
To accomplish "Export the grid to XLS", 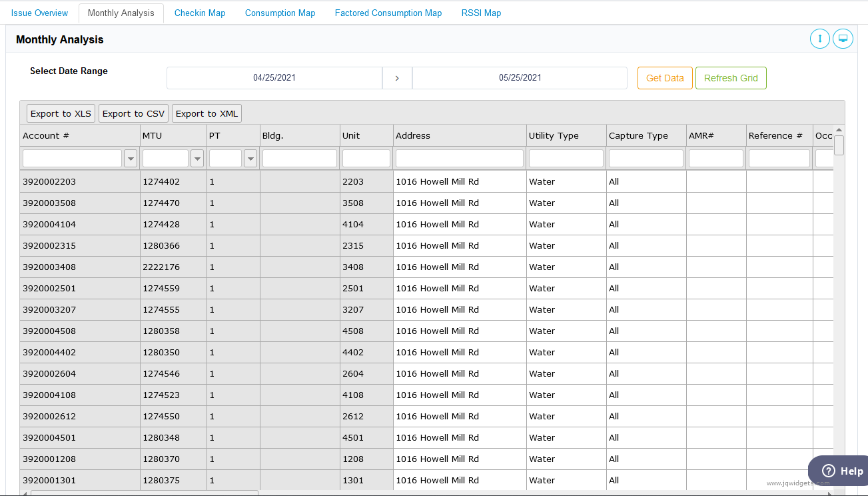I will 61,113.
